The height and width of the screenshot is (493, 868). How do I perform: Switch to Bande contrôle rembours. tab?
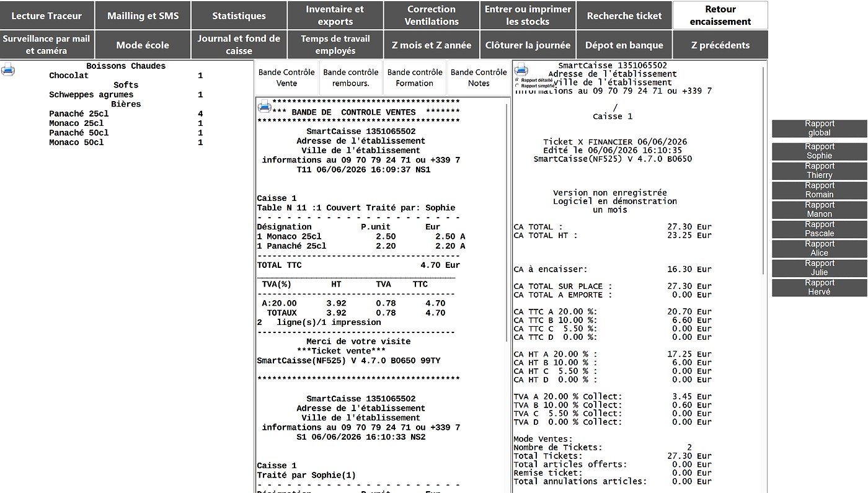pos(351,78)
